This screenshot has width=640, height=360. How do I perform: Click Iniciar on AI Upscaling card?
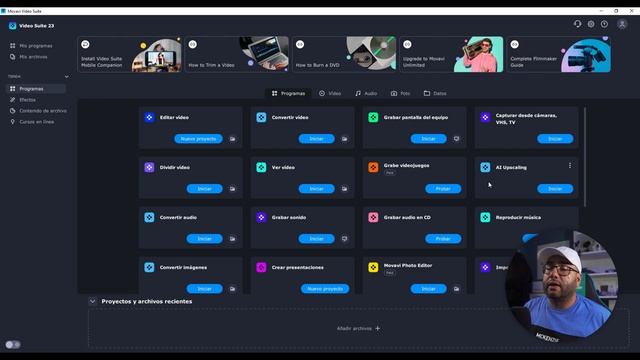click(555, 189)
